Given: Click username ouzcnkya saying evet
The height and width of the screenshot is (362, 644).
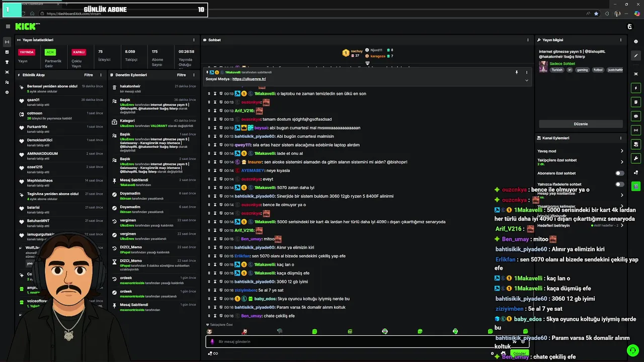Looking at the screenshot, I should (251, 179).
